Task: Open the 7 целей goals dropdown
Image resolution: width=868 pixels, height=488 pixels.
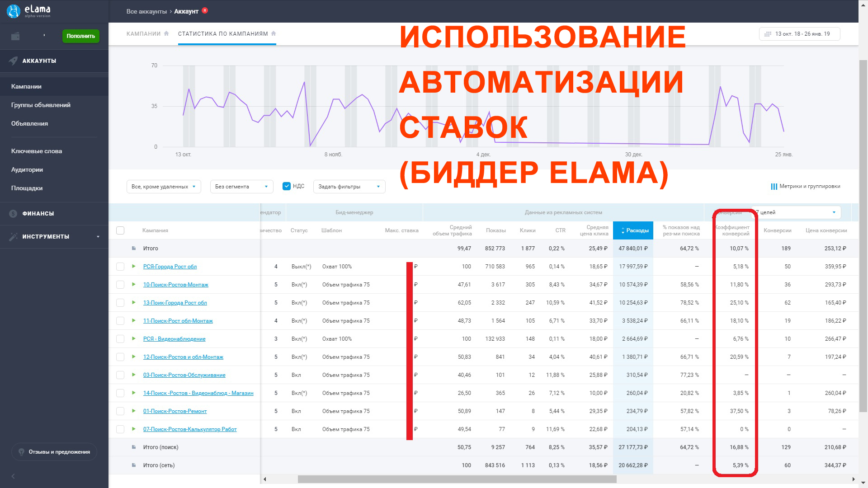Action: 796,212
